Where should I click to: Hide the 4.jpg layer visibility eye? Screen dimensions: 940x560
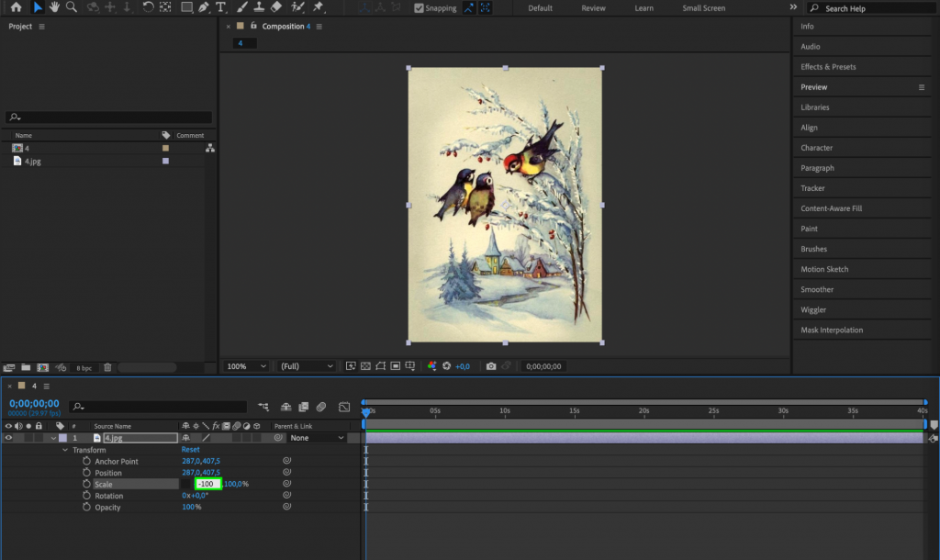tap(6, 438)
